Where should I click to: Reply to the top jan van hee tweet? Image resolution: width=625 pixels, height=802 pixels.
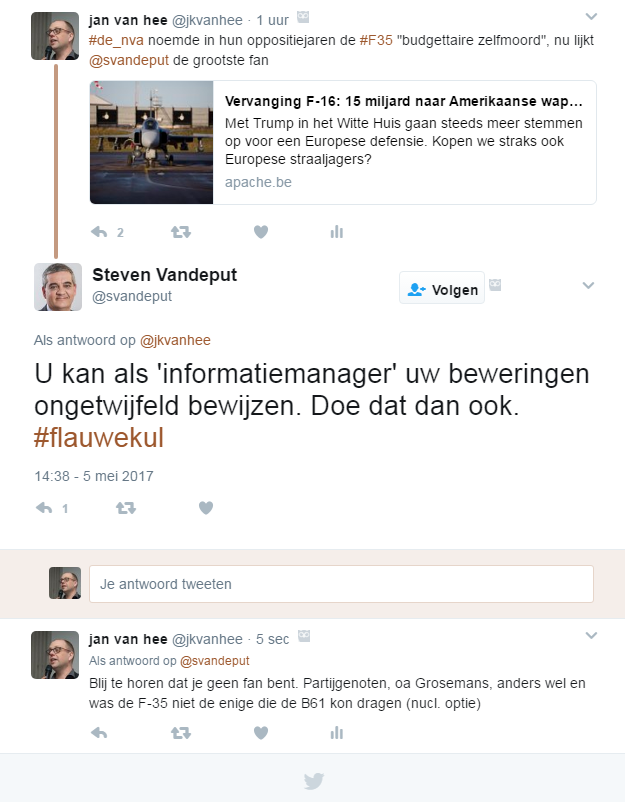pyautogui.click(x=99, y=232)
